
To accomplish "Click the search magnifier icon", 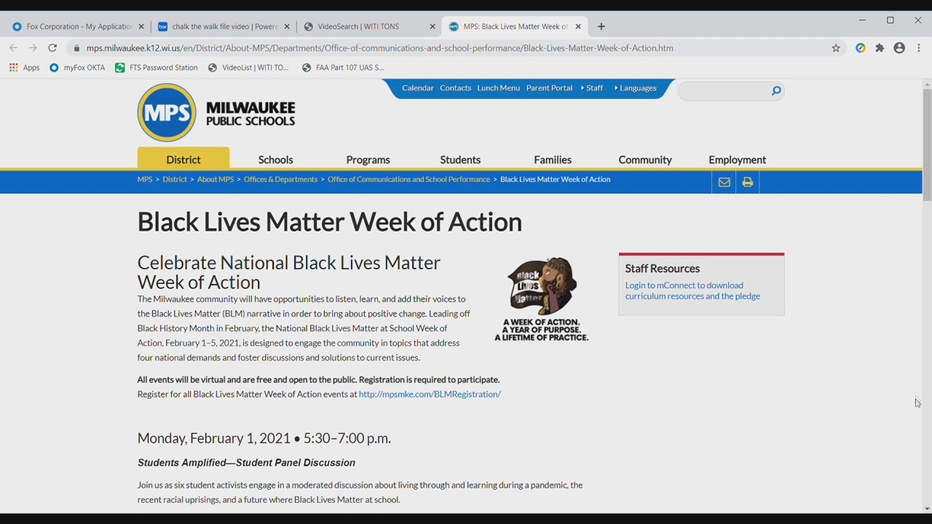I will [776, 91].
